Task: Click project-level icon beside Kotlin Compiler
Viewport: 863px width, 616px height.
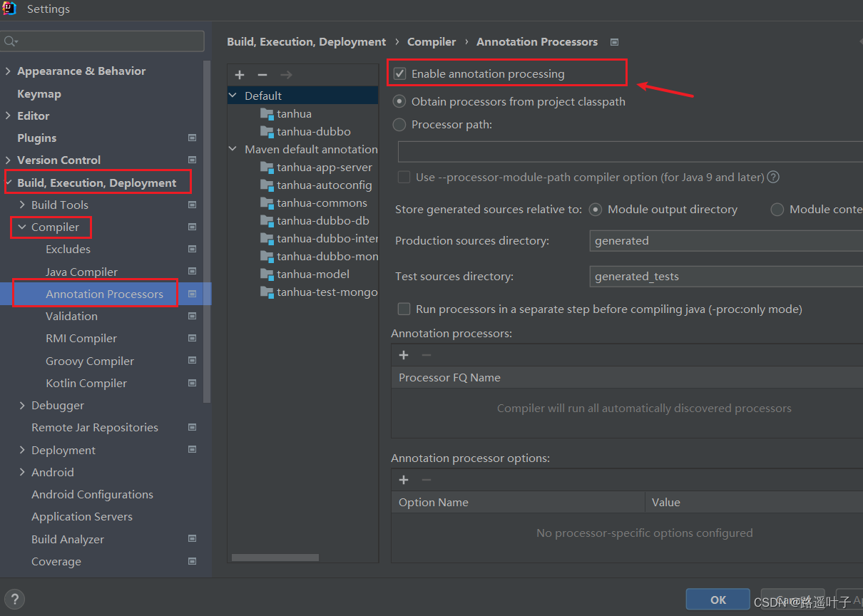Action: [192, 383]
